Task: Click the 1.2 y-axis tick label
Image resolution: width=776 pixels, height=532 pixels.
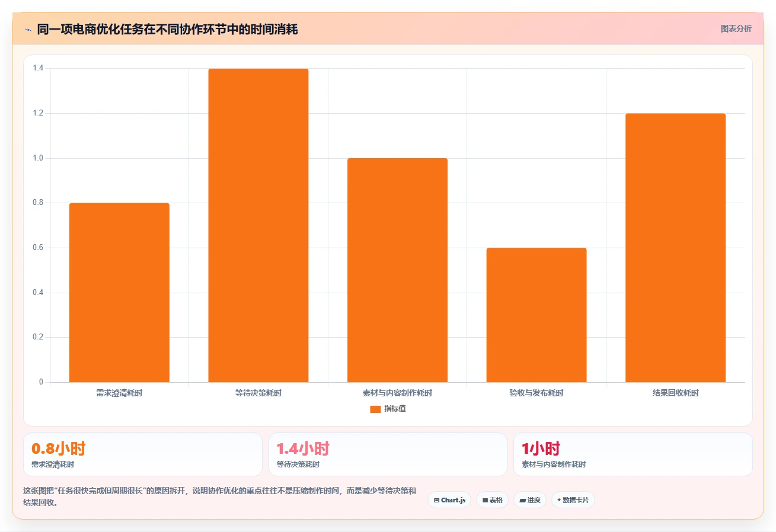Action: point(38,113)
